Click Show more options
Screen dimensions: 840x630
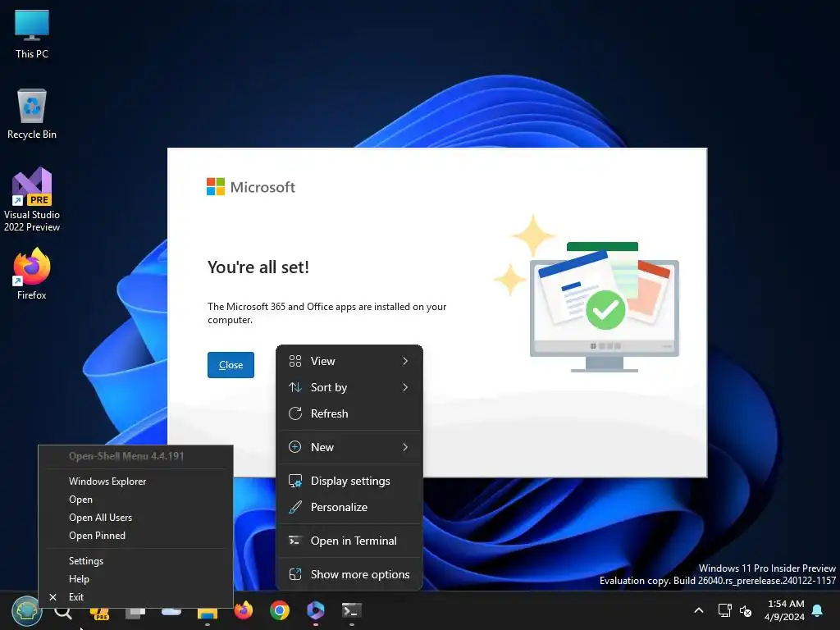pyautogui.click(x=349, y=574)
